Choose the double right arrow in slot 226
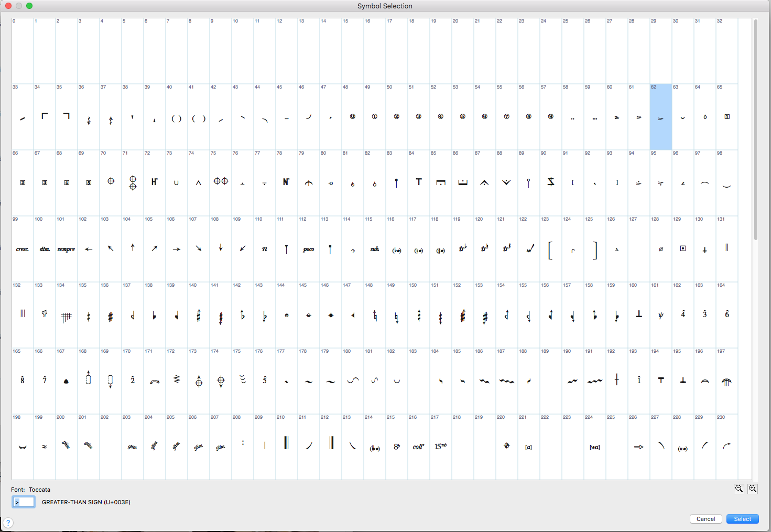The image size is (771, 532). click(638, 447)
